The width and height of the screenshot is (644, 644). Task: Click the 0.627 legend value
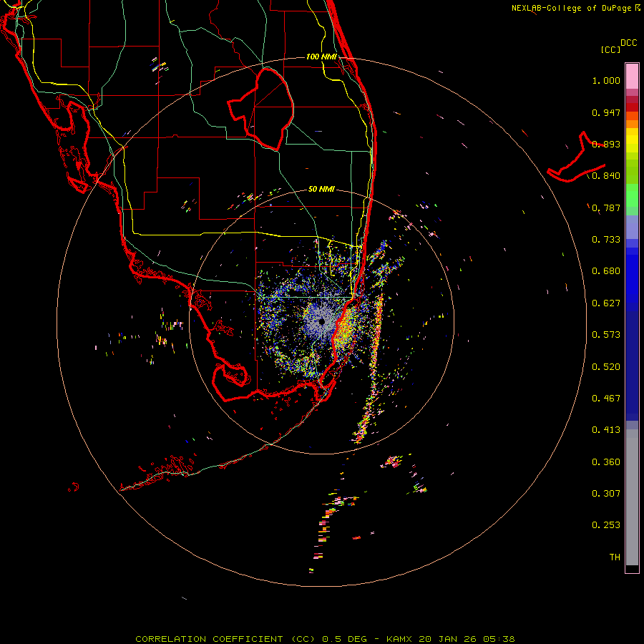(606, 303)
